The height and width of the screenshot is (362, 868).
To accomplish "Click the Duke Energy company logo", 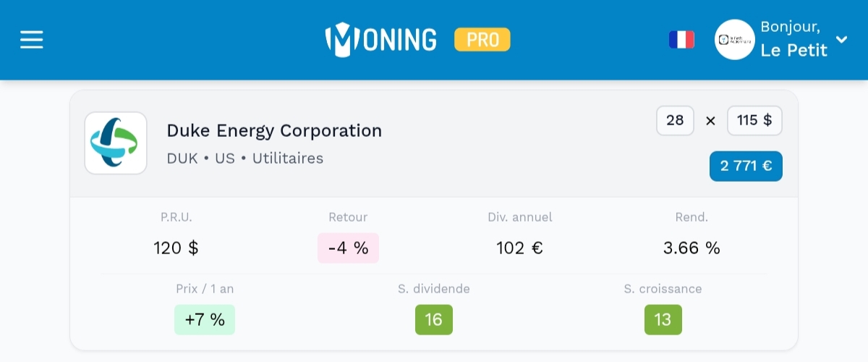I will [116, 143].
